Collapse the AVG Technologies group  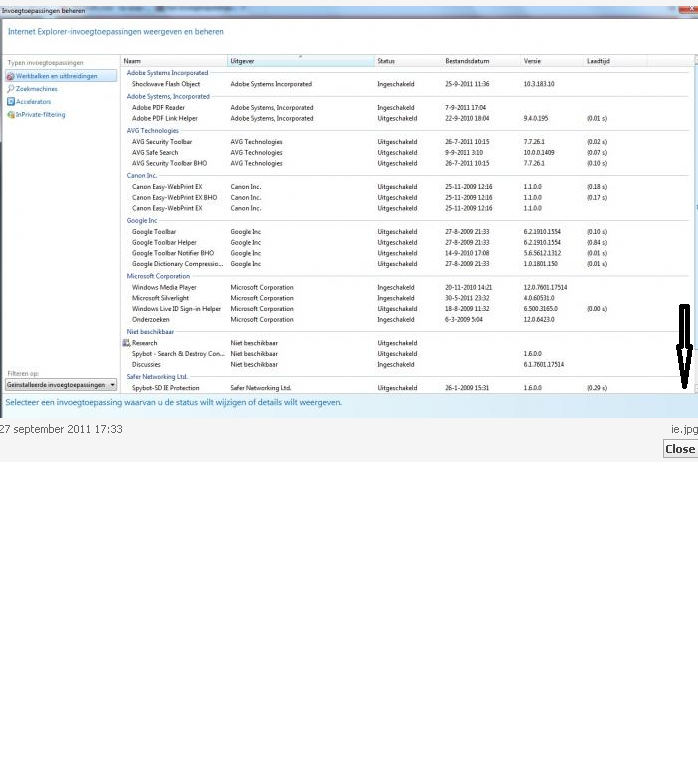click(x=153, y=131)
